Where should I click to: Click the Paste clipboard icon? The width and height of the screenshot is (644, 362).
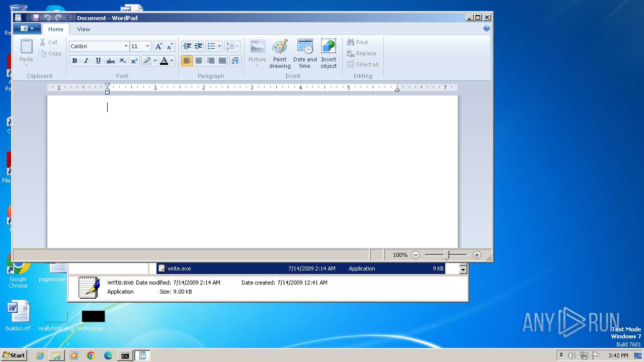(x=26, y=46)
